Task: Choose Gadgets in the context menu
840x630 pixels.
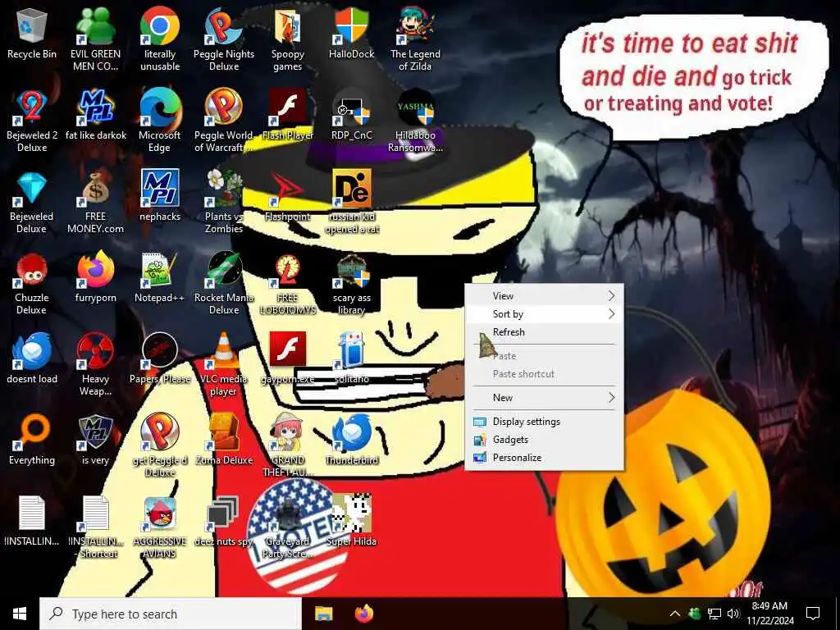Action: [545, 440]
